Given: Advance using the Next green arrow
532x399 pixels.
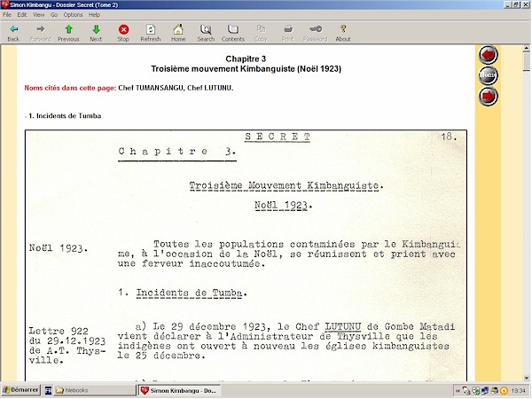Looking at the screenshot, I should tap(96, 33).
